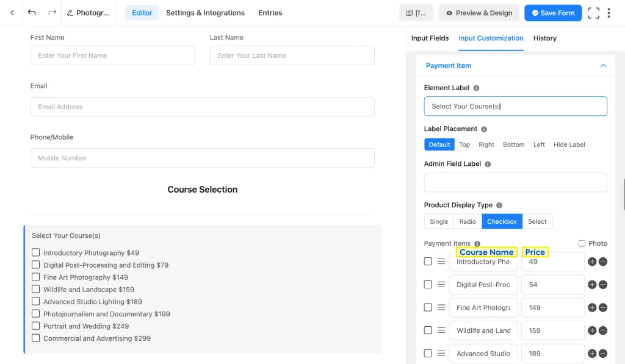Open the three-dot more options menu
Image resolution: width=625 pixels, height=364 pixels.
coord(609,13)
